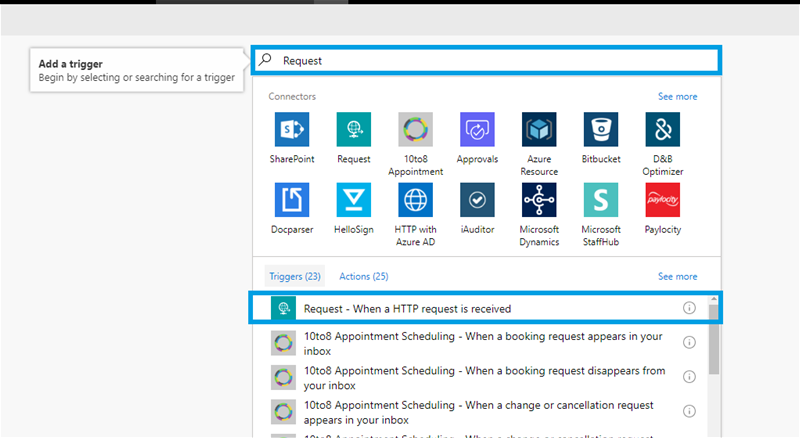The image size is (800, 438).
Task: Open HTTP with Azure AD connector
Action: pyautogui.click(x=415, y=200)
